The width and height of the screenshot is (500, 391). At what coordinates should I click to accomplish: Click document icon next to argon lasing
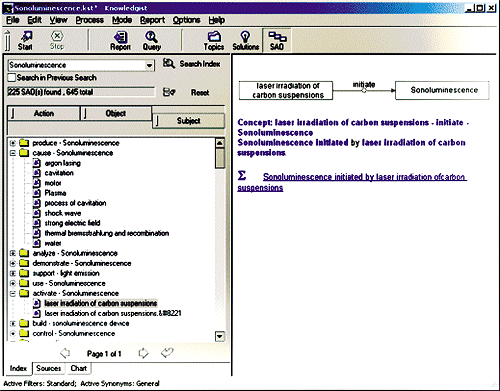(x=37, y=163)
